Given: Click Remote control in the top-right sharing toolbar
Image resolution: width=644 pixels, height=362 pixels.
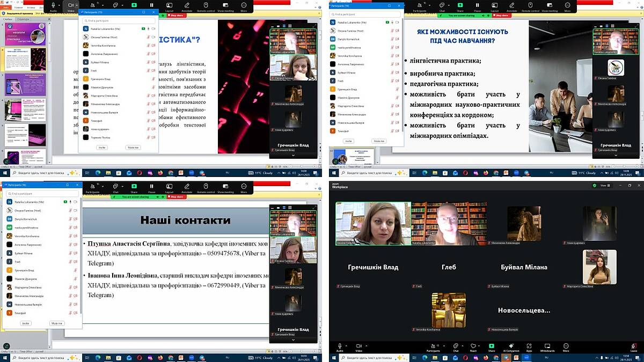Looking at the screenshot, I should click(x=530, y=6).
